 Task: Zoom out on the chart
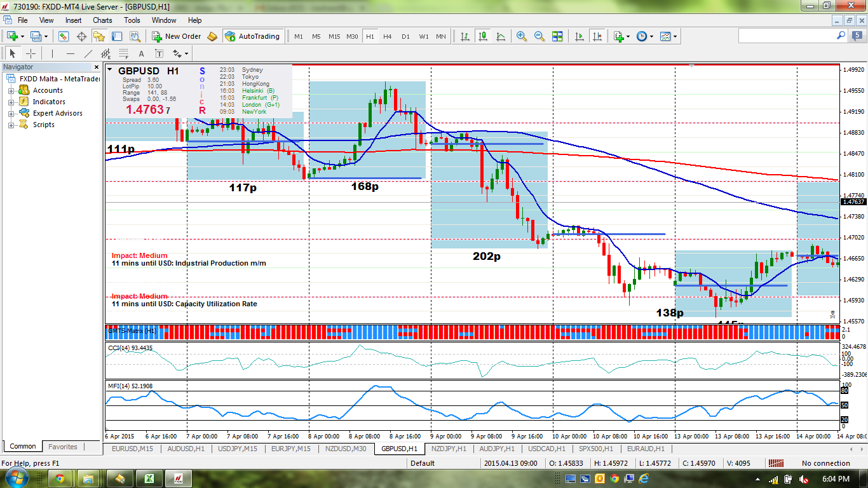[x=539, y=36]
